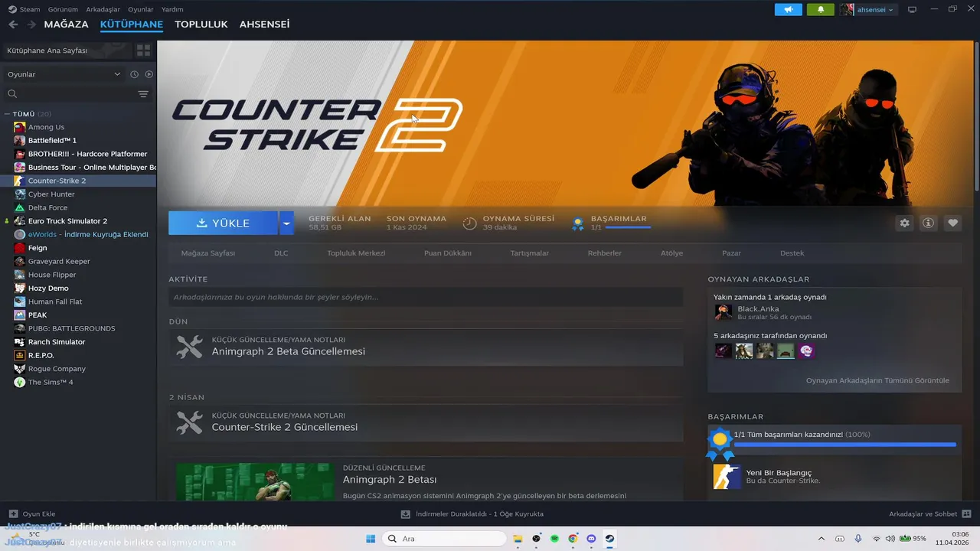Open Steam announcements megaphone button
This screenshot has height=551, width=980.
pyautogui.click(x=789, y=9)
